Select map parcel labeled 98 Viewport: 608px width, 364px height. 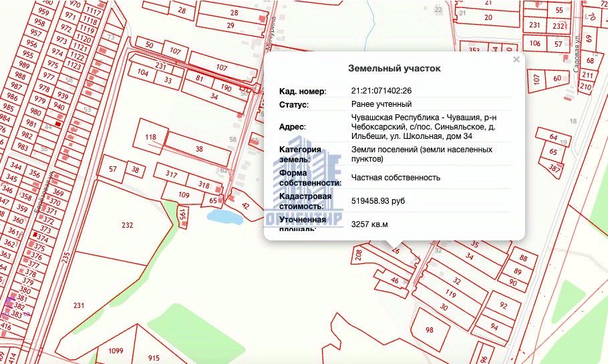429,330
